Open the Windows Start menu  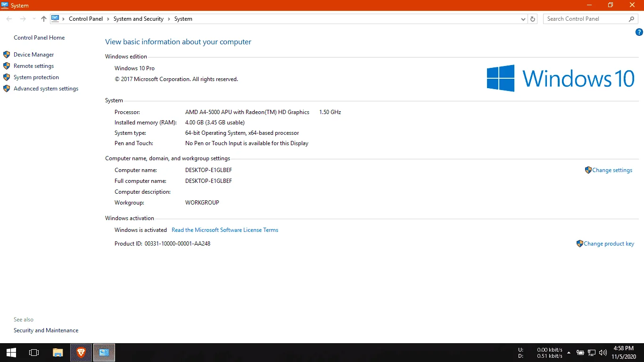(11, 353)
